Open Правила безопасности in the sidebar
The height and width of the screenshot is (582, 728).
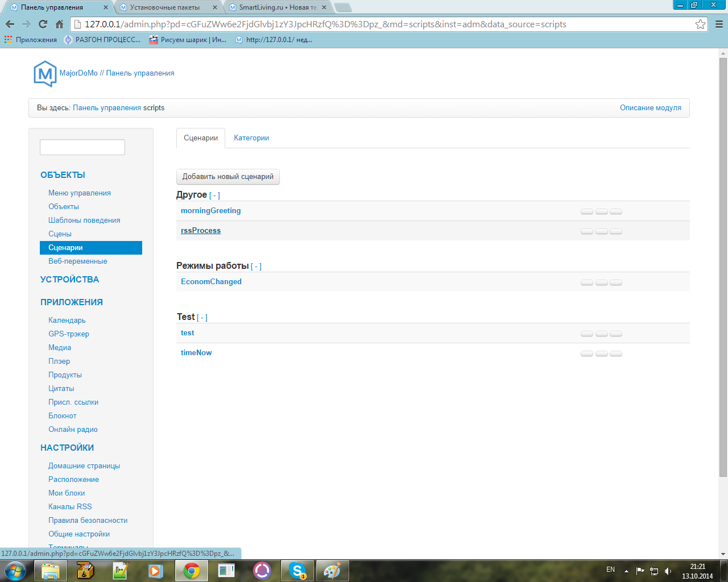pyautogui.click(x=88, y=521)
